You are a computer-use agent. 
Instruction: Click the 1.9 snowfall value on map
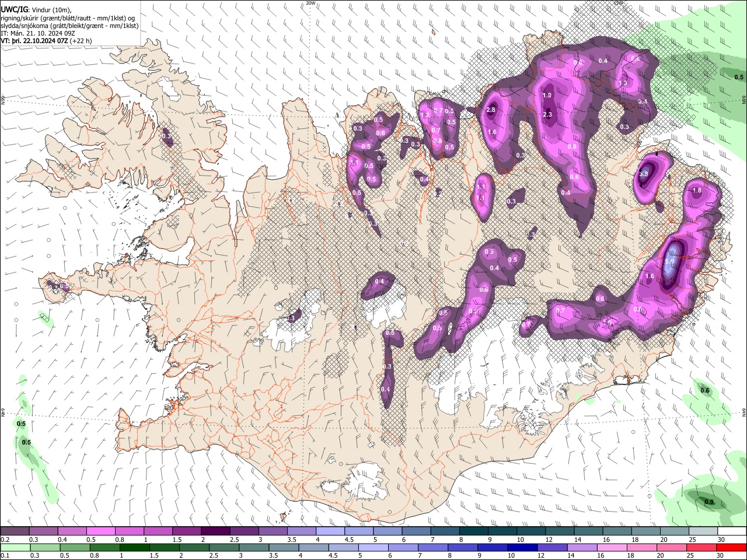[x=547, y=95]
